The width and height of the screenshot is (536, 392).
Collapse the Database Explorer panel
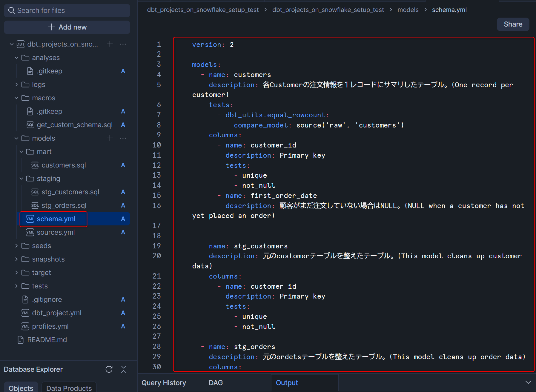(x=124, y=369)
